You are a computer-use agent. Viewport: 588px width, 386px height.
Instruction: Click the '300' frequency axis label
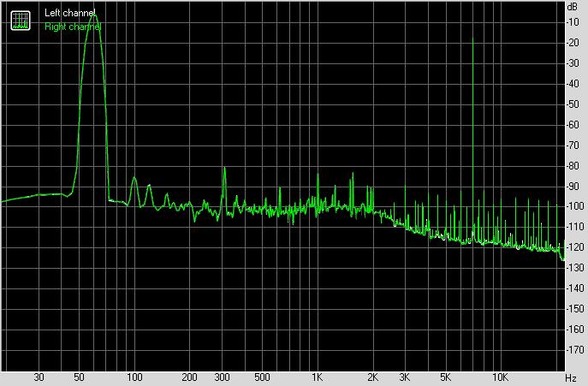point(222,377)
